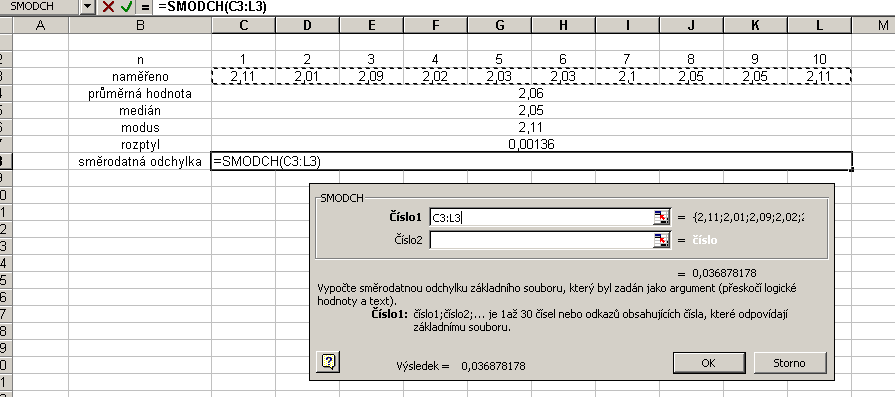
Task: Click measured value 2,11 in column C
Action: tap(244, 76)
